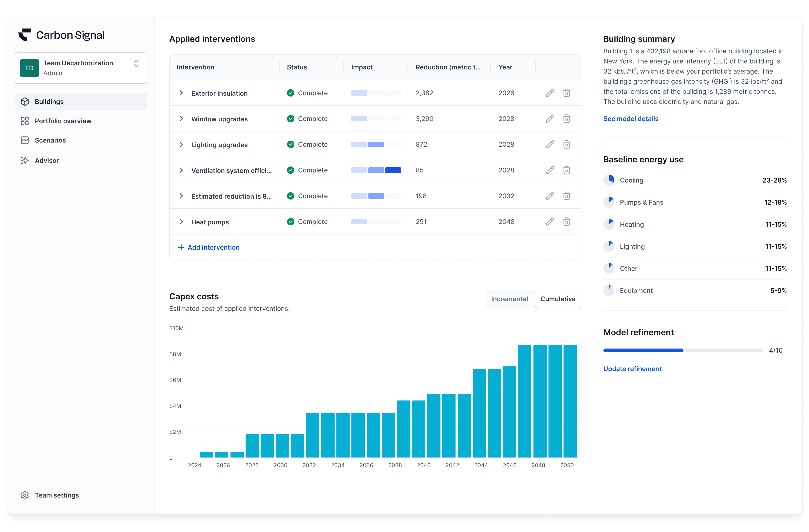Screen dimensions: 809x532
Task: Open Advisor from the sidebar
Action: pyautogui.click(x=47, y=160)
